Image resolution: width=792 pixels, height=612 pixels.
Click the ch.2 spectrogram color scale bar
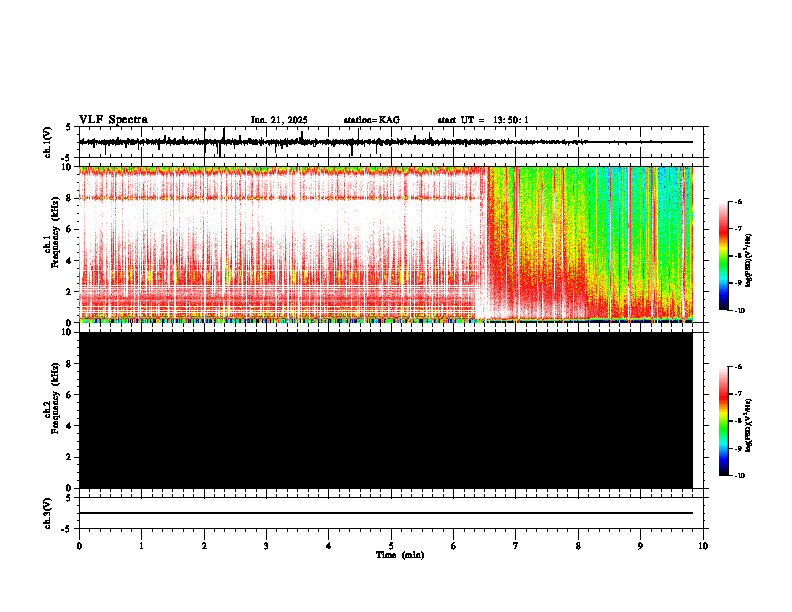tap(724, 421)
